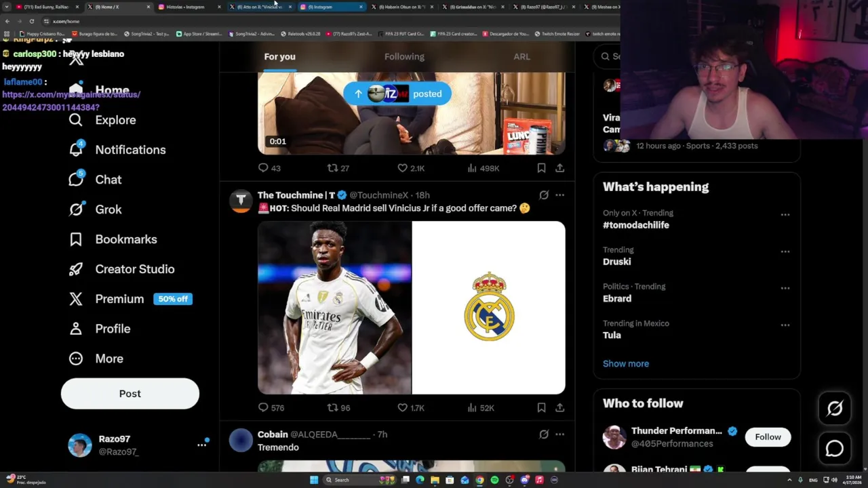Reload the page with browser refresh button
Screen dimensions: 868x488
pos(31,21)
